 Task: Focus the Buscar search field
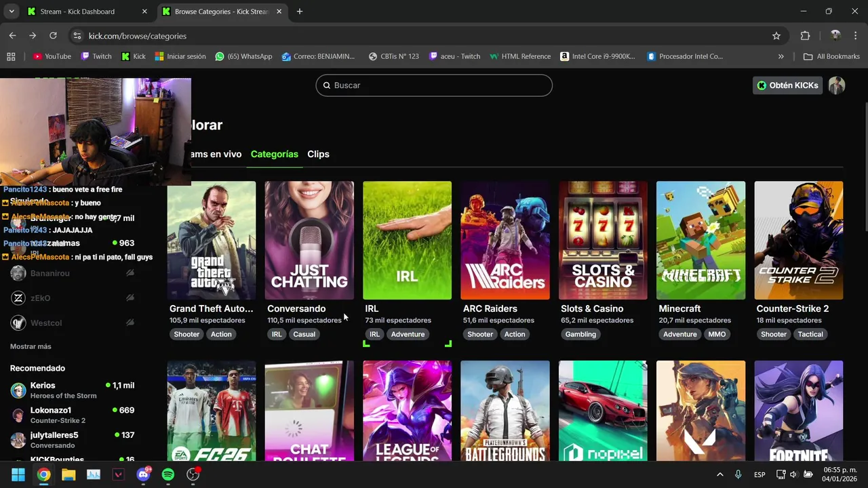pos(434,85)
